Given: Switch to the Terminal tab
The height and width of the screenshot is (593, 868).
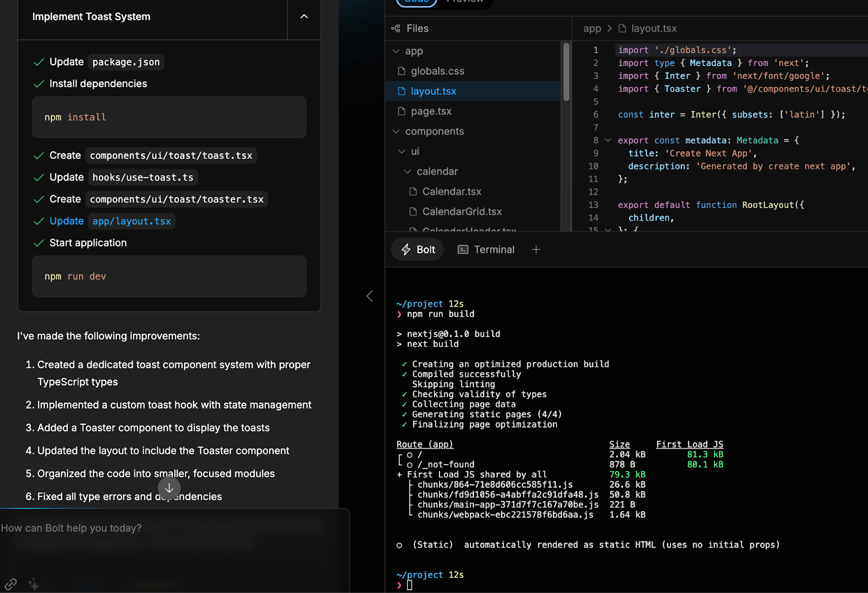Looking at the screenshot, I should click(x=486, y=249).
